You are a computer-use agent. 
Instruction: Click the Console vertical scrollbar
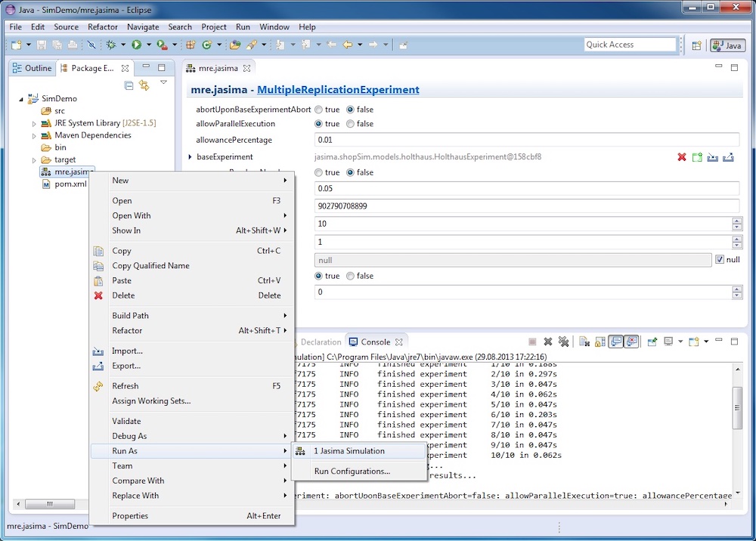tap(737, 407)
